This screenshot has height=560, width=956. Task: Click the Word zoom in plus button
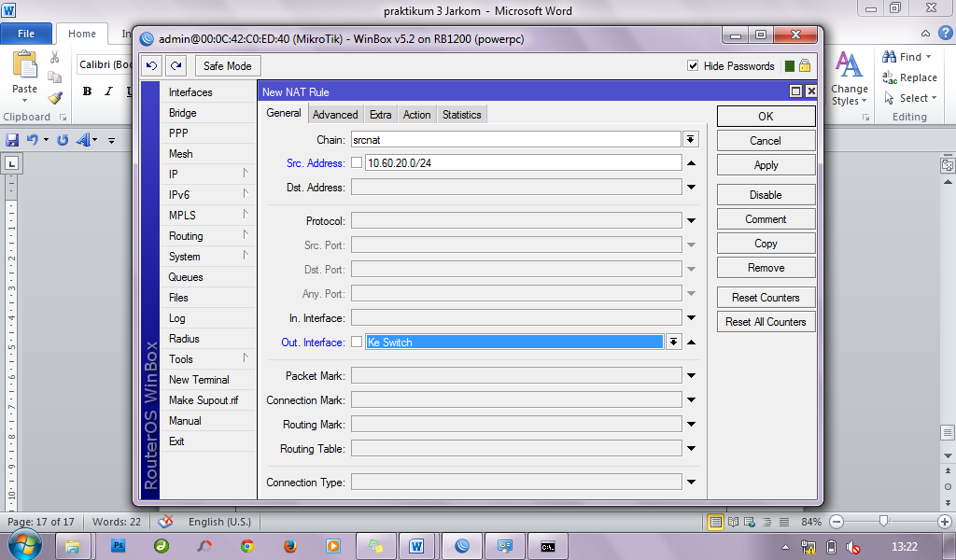pyautogui.click(x=945, y=522)
